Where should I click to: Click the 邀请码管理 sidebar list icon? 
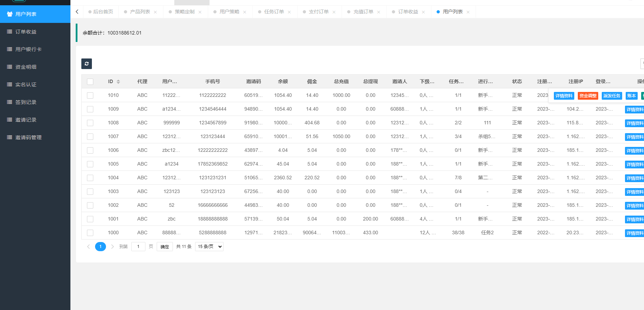[x=10, y=137]
